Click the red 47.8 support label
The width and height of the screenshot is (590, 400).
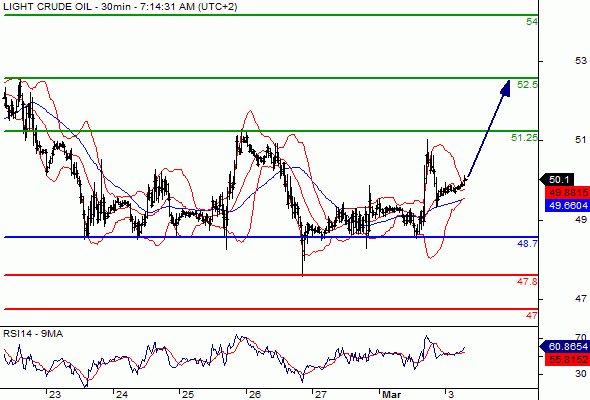click(527, 281)
